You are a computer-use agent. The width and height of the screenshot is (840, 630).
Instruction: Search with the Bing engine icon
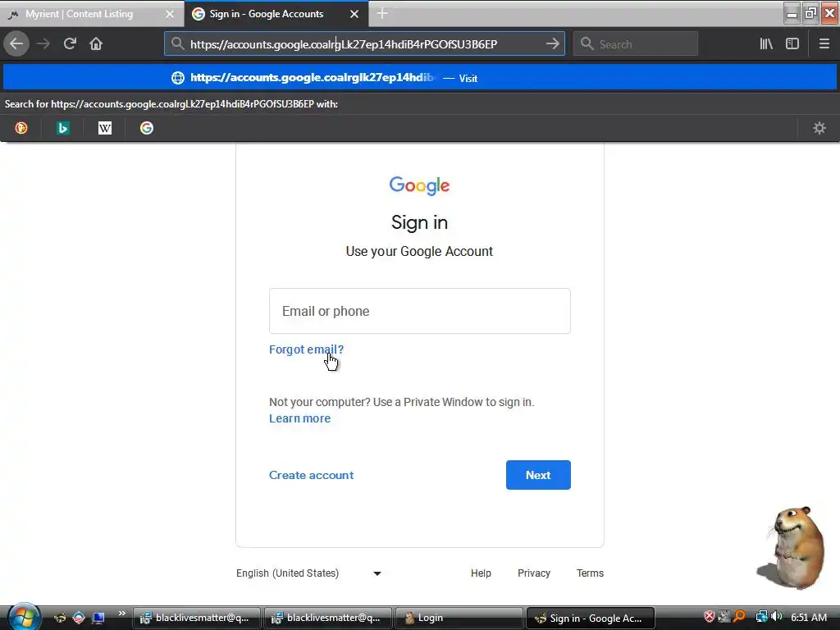pos(62,128)
